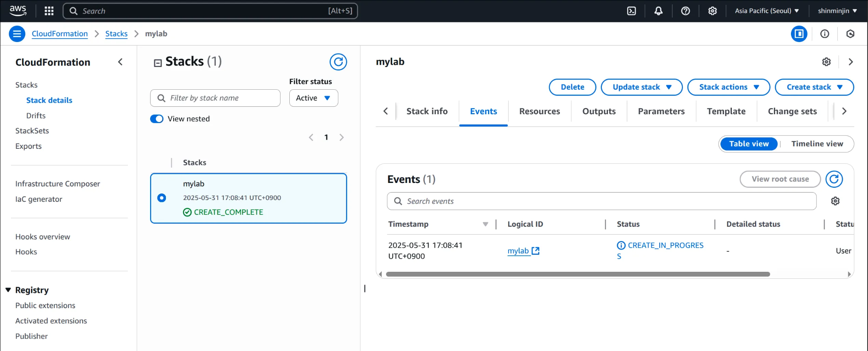The image size is (868, 351).
Task: Toggle the View nested switch
Action: [157, 119]
